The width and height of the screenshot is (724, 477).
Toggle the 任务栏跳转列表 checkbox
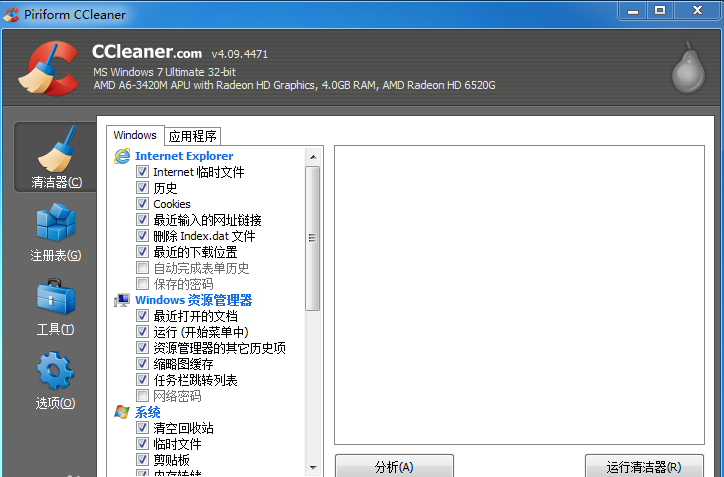click(142, 380)
